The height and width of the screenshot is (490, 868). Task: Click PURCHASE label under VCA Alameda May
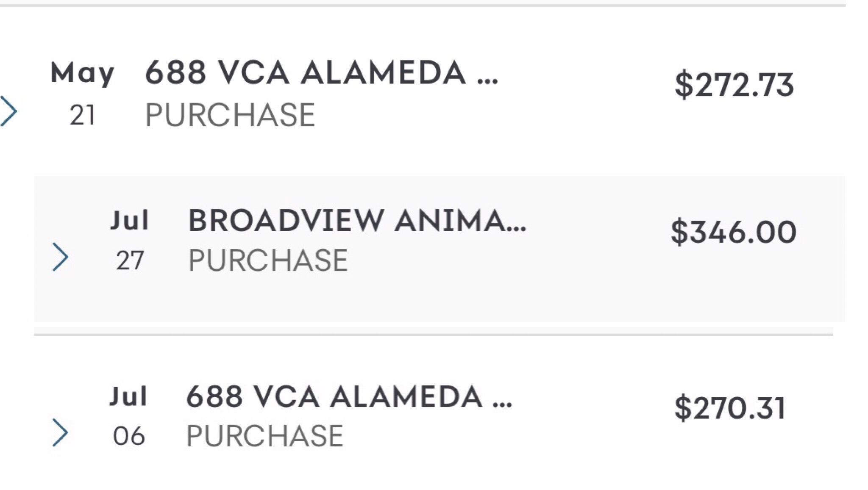(x=230, y=115)
